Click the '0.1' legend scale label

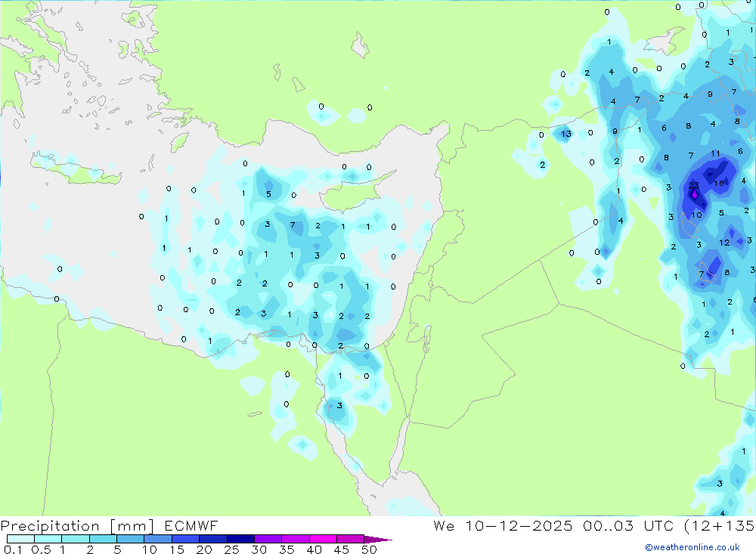pos(13,549)
